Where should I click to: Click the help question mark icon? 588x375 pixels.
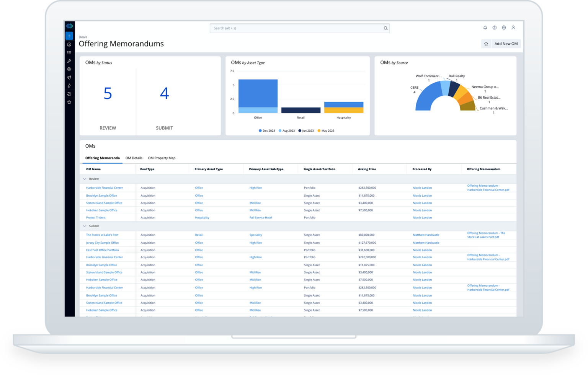coord(495,28)
